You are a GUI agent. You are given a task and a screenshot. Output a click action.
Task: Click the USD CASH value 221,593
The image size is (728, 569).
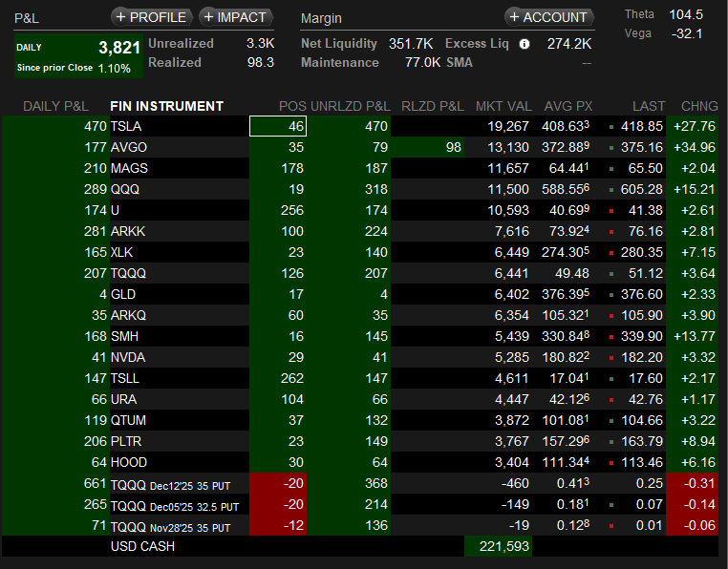click(503, 546)
